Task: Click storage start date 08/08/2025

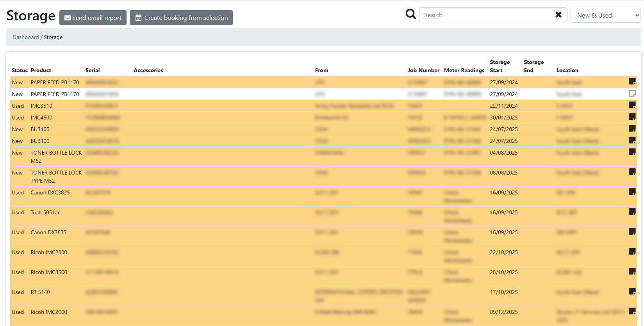Action: pos(504,173)
